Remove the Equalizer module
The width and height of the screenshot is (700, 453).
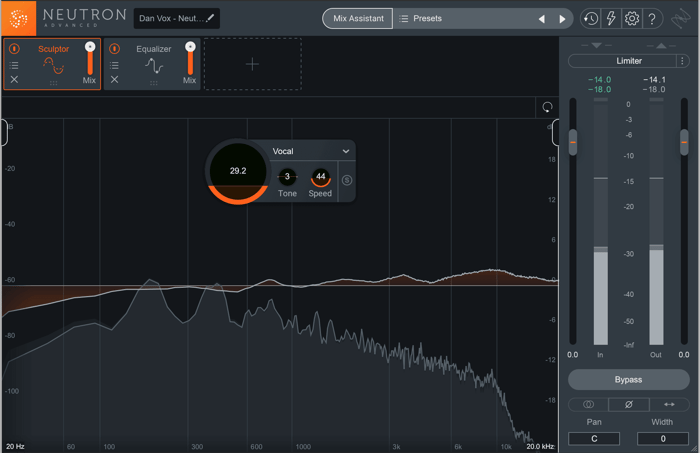click(114, 79)
